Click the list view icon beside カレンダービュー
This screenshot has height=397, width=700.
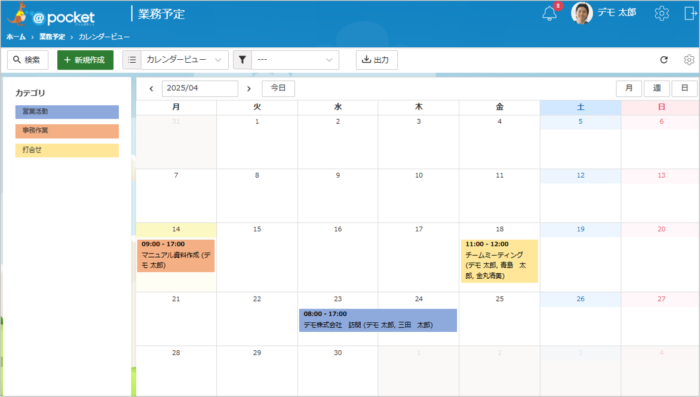click(132, 60)
